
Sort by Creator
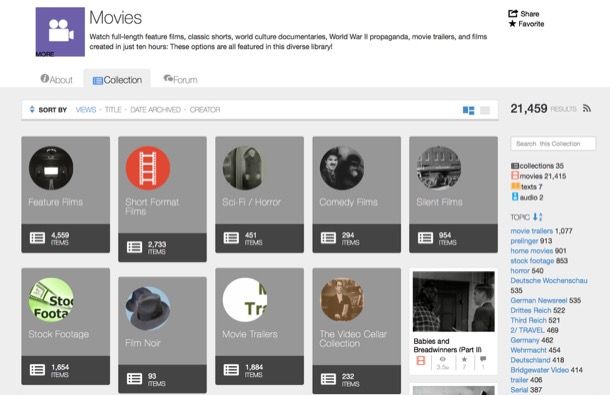pyautogui.click(x=205, y=110)
